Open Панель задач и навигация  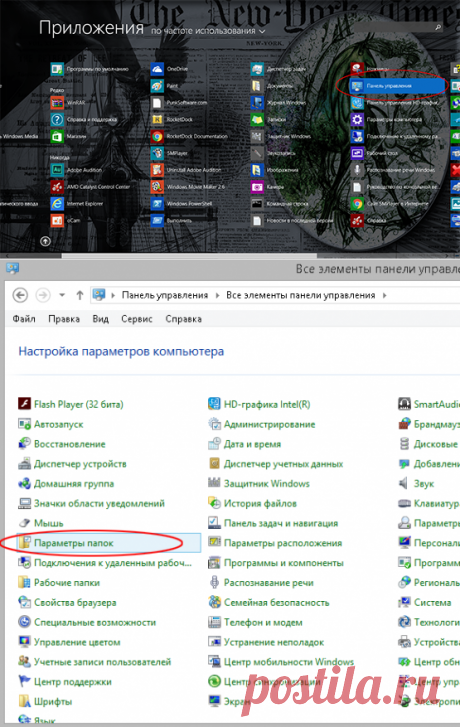pos(273,523)
